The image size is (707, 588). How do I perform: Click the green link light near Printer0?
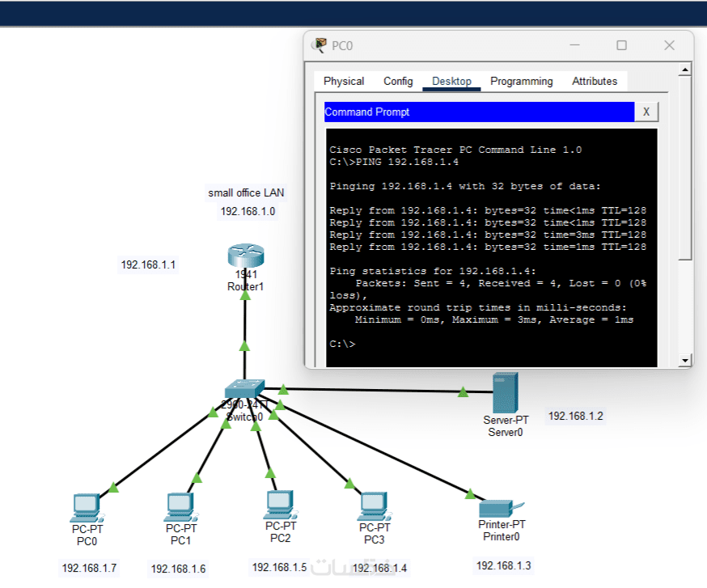coord(470,493)
